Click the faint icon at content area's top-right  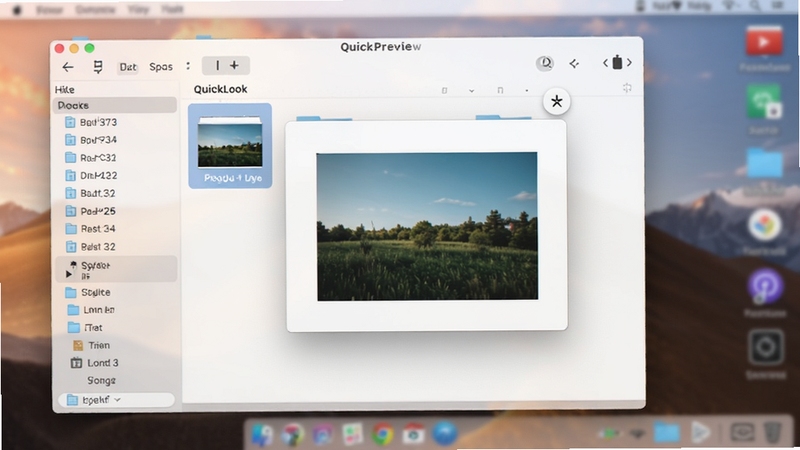pos(627,88)
